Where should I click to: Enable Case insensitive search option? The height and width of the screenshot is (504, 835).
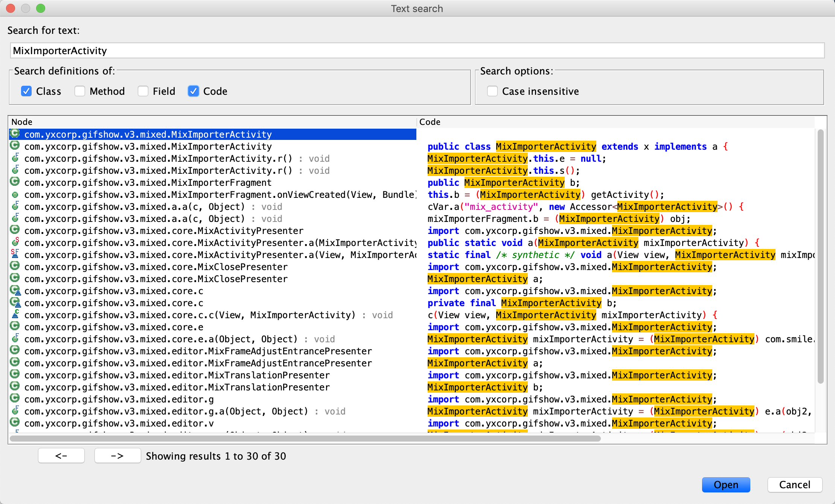(492, 91)
